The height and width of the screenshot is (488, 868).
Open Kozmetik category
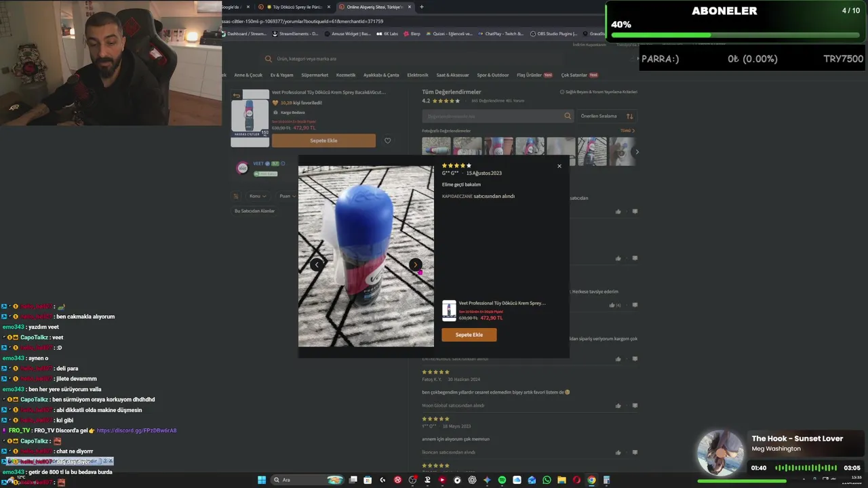pyautogui.click(x=346, y=75)
